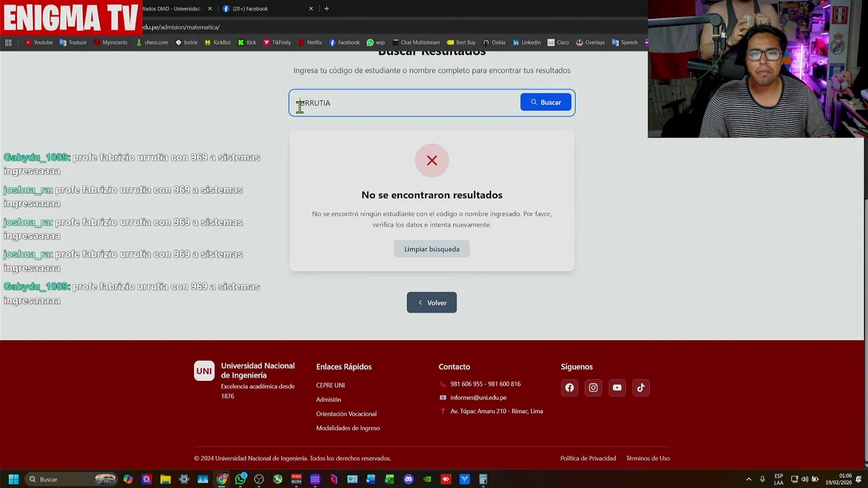868x488 pixels.
Task: Open the UNI Instagram social icon
Action: pos(593,388)
